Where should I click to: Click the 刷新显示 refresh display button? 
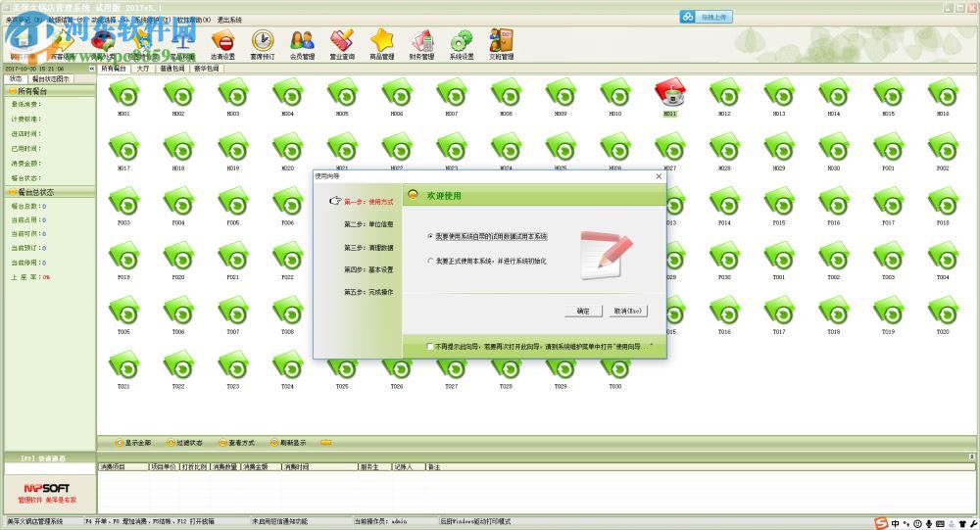(288, 443)
